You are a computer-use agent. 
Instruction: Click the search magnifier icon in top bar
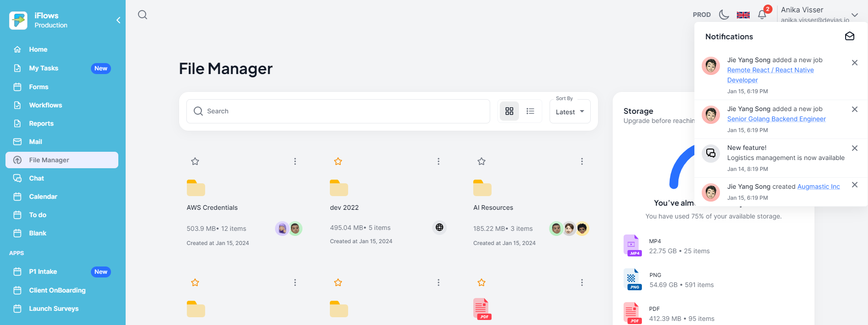pos(143,15)
